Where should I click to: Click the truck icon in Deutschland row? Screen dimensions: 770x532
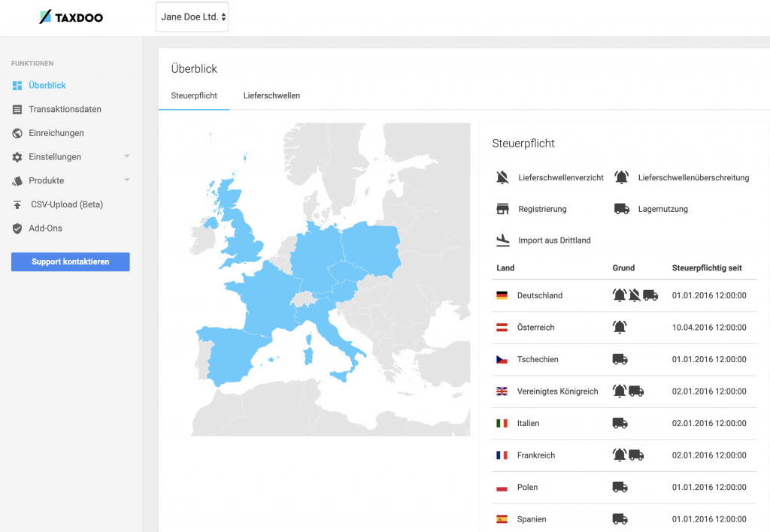(650, 295)
